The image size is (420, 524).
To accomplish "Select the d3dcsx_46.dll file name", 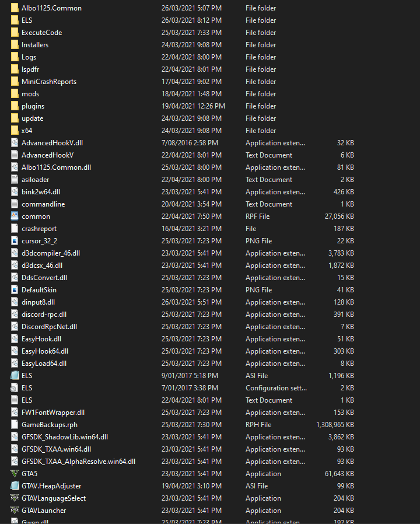I will [x=42, y=266].
